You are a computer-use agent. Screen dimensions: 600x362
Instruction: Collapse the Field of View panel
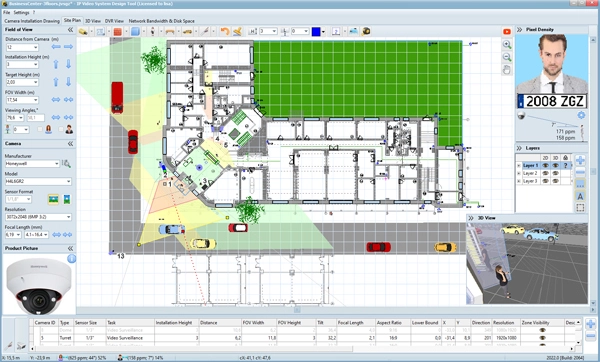pyautogui.click(x=70, y=29)
